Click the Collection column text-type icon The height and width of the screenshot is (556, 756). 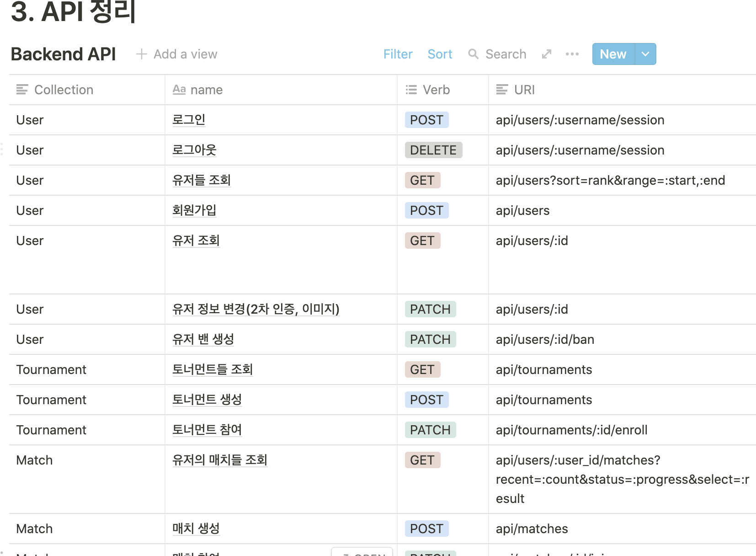(22, 90)
